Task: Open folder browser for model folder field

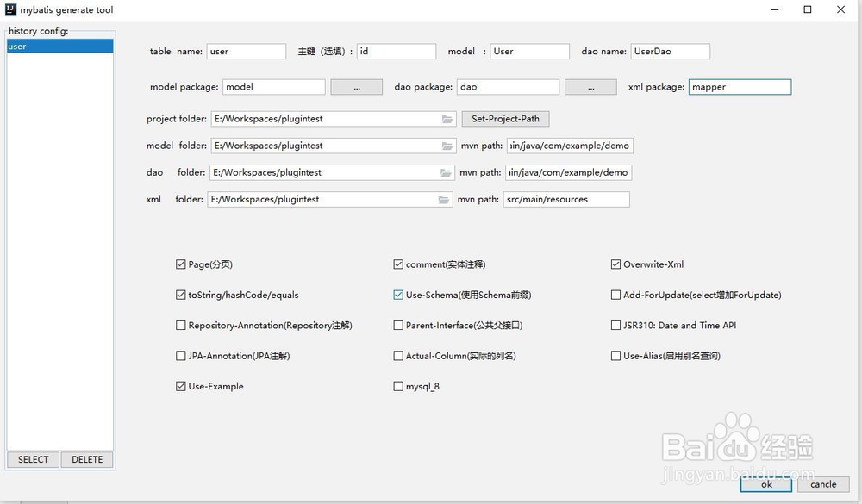Action: click(x=447, y=146)
